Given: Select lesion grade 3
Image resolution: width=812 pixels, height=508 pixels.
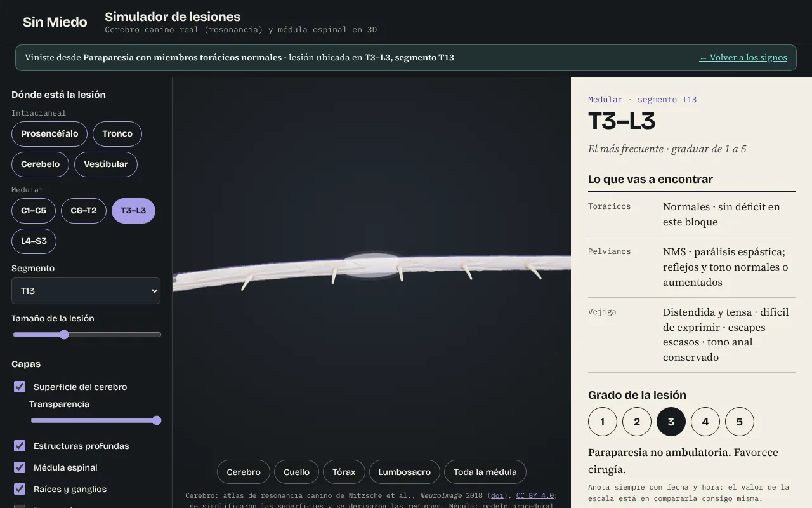Looking at the screenshot, I should pyautogui.click(x=671, y=422).
